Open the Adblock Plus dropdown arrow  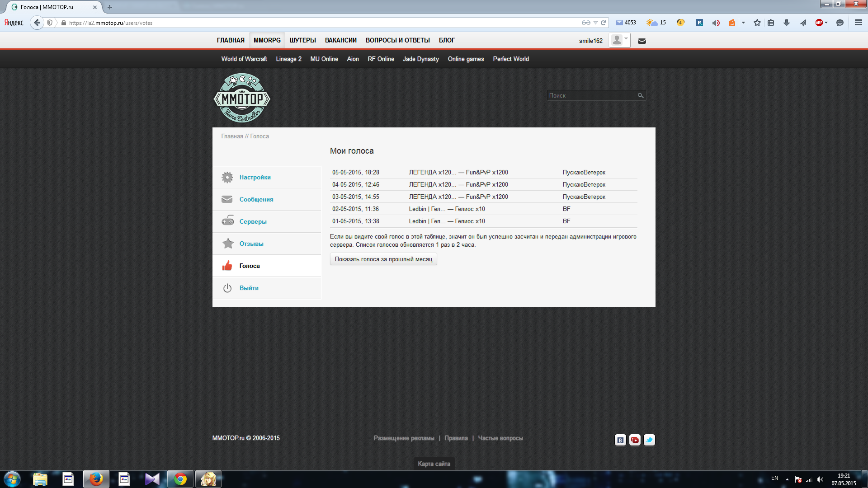click(x=826, y=23)
